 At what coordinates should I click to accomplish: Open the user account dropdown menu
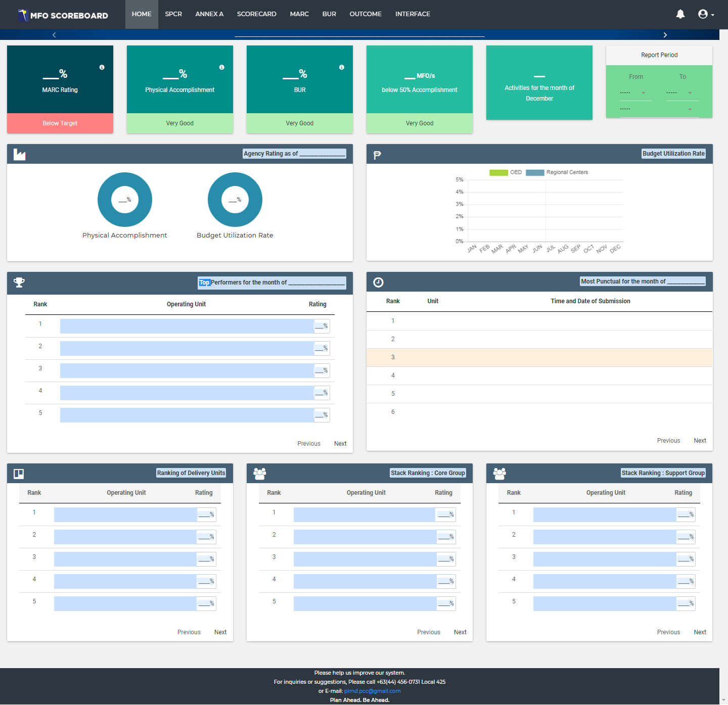pyautogui.click(x=706, y=14)
